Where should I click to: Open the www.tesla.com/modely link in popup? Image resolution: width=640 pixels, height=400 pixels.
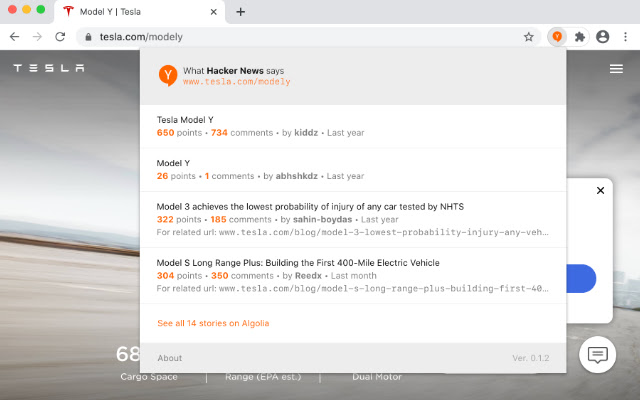tap(237, 82)
